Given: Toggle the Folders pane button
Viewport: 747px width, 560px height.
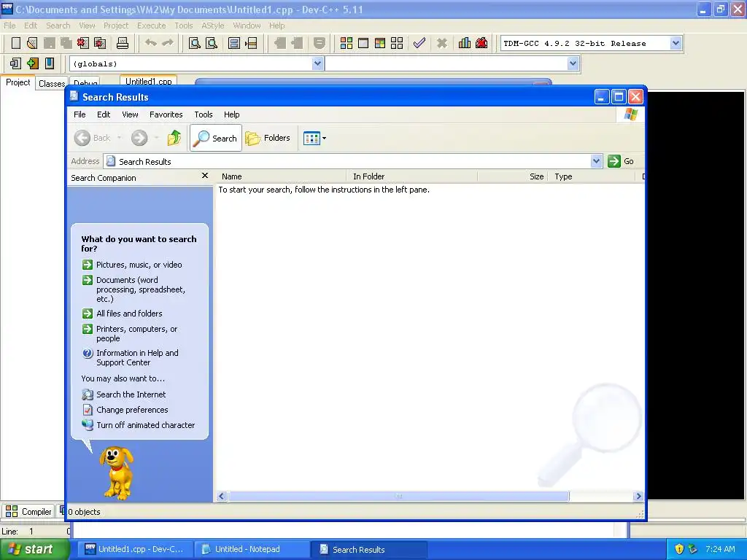Looking at the screenshot, I should [x=268, y=138].
